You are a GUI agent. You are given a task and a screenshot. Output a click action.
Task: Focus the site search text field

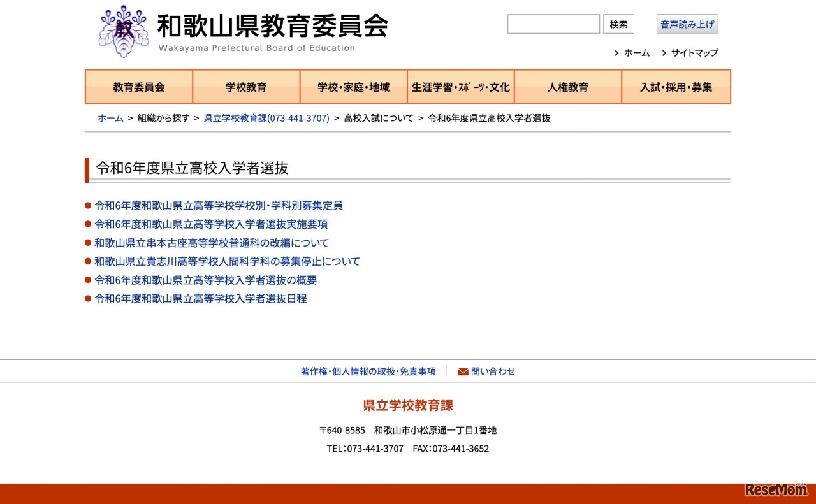click(x=553, y=24)
